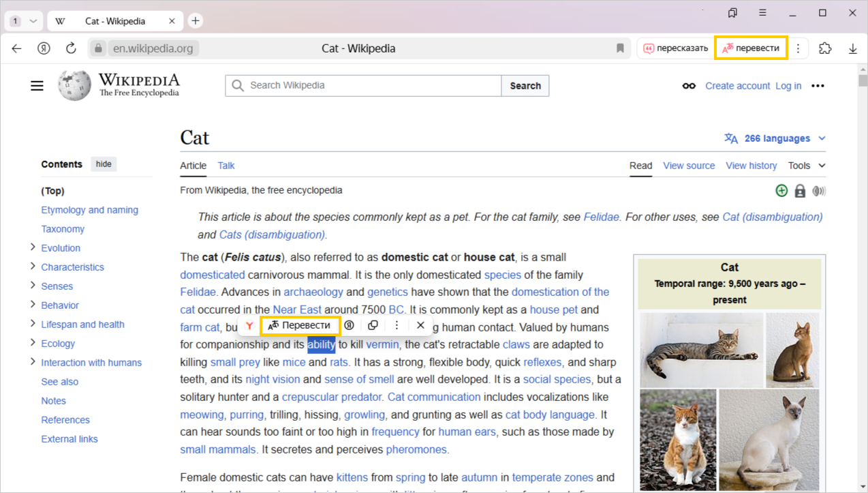This screenshot has width=868, height=493.
Task: Copy selected text using popup copy icon
Action: [x=373, y=325]
